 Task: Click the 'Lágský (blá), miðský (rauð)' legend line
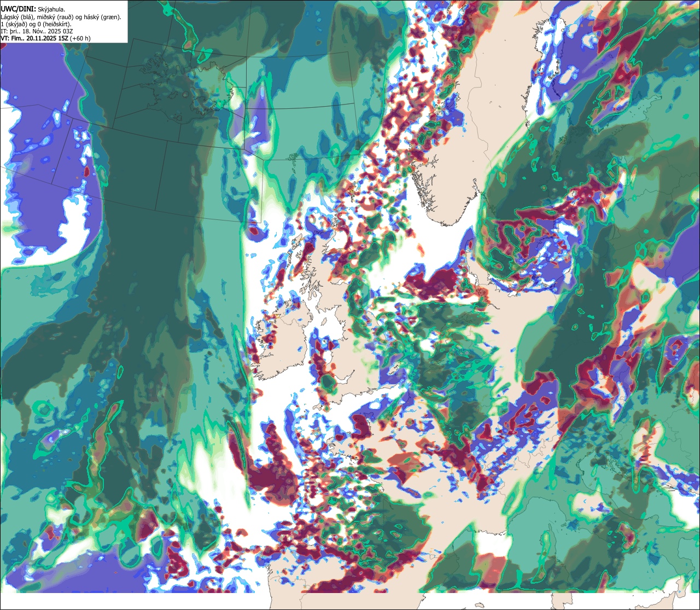tap(61, 17)
